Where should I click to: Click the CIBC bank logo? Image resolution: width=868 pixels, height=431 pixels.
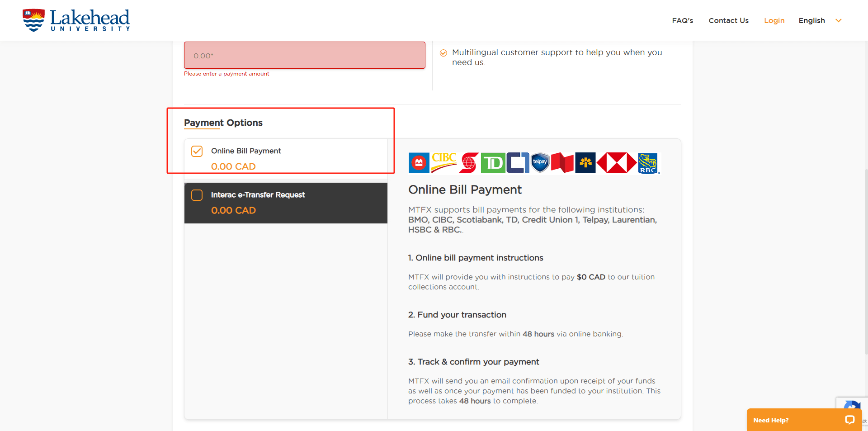[444, 163]
